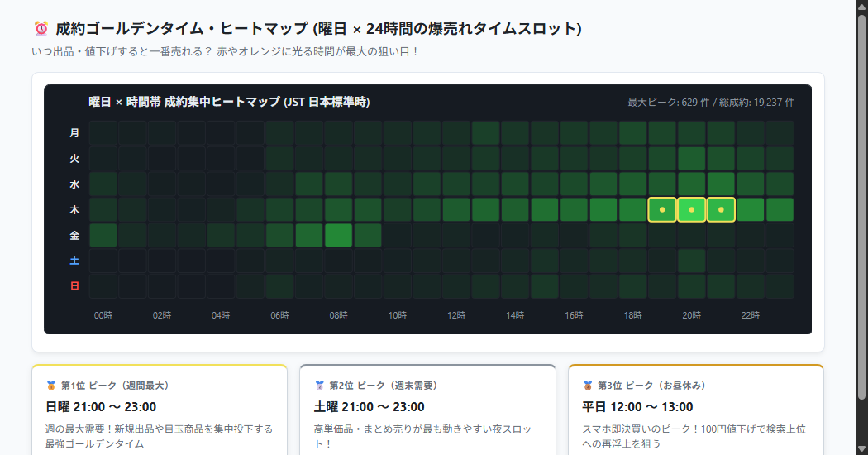Click the 14時 hour axis label
Image resolution: width=868 pixels, height=455 pixels.
(x=515, y=315)
